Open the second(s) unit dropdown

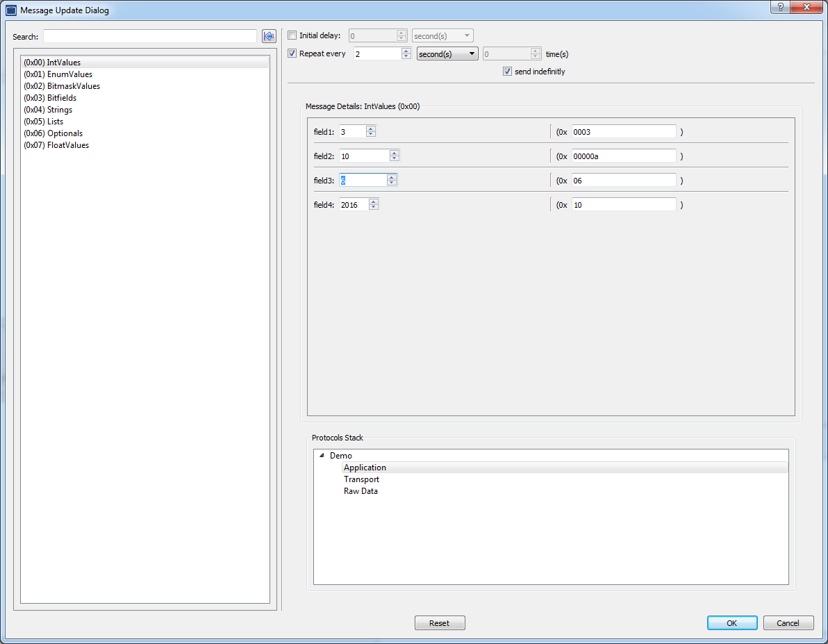pyautogui.click(x=447, y=53)
